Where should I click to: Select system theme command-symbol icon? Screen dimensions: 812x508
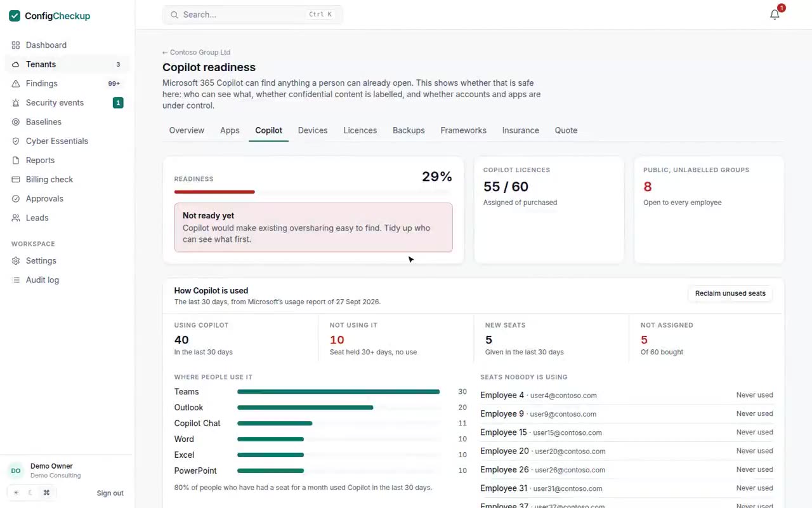point(46,493)
